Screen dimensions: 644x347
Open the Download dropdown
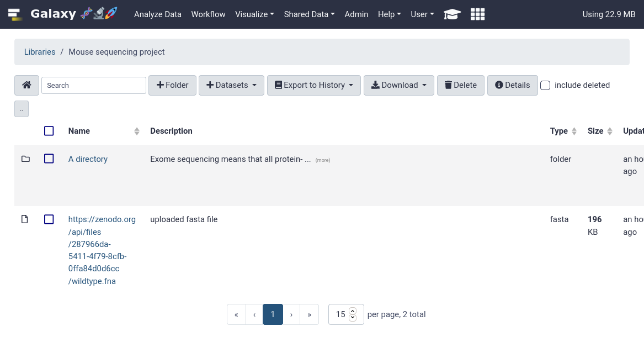coord(399,85)
